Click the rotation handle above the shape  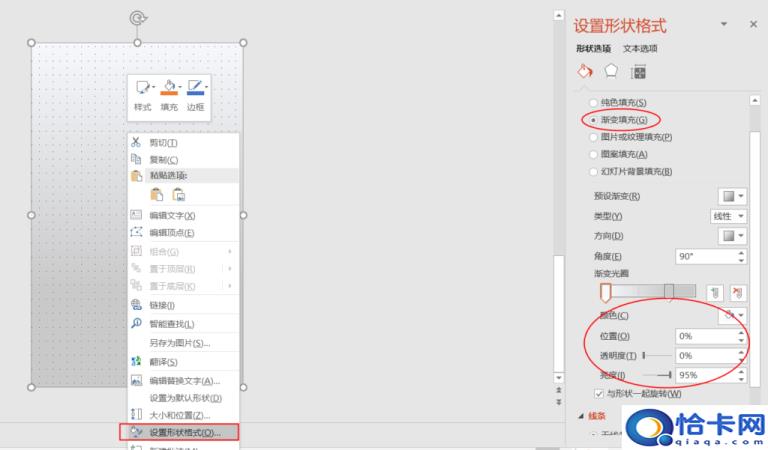click(x=138, y=19)
